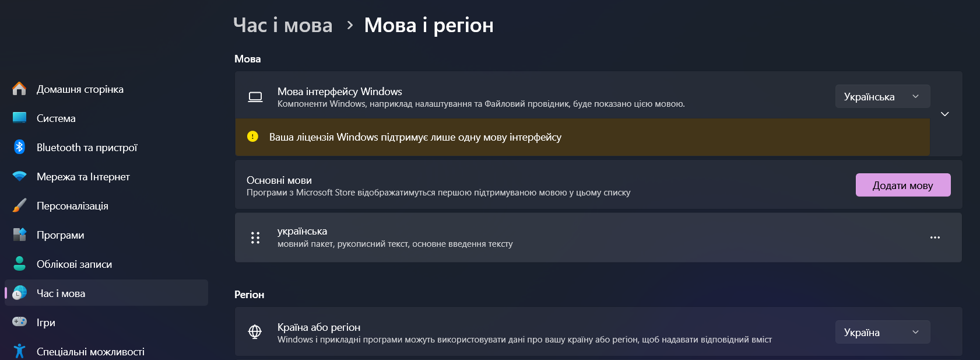Select the Час і мова sidebar item
This screenshot has width=980, height=360.
pos(107,293)
